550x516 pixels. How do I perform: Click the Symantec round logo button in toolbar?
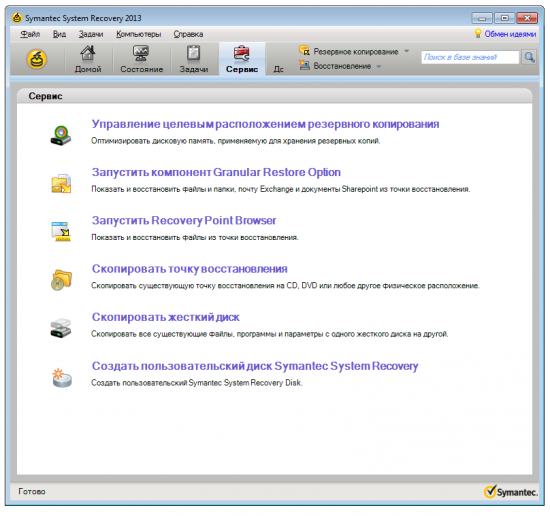point(37,59)
